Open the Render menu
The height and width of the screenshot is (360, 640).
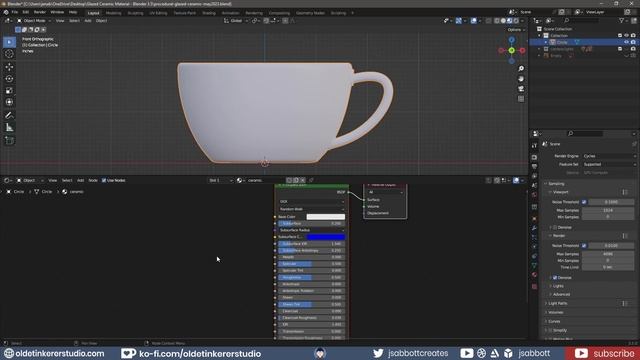point(40,12)
